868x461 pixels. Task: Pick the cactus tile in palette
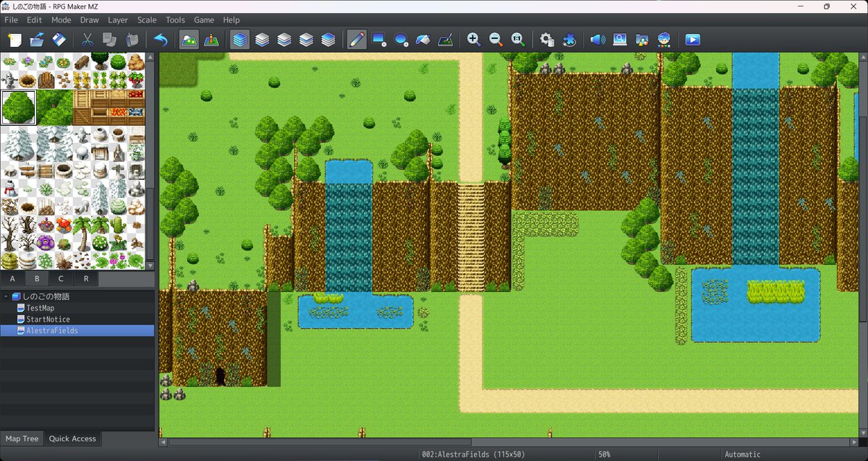[x=117, y=225]
